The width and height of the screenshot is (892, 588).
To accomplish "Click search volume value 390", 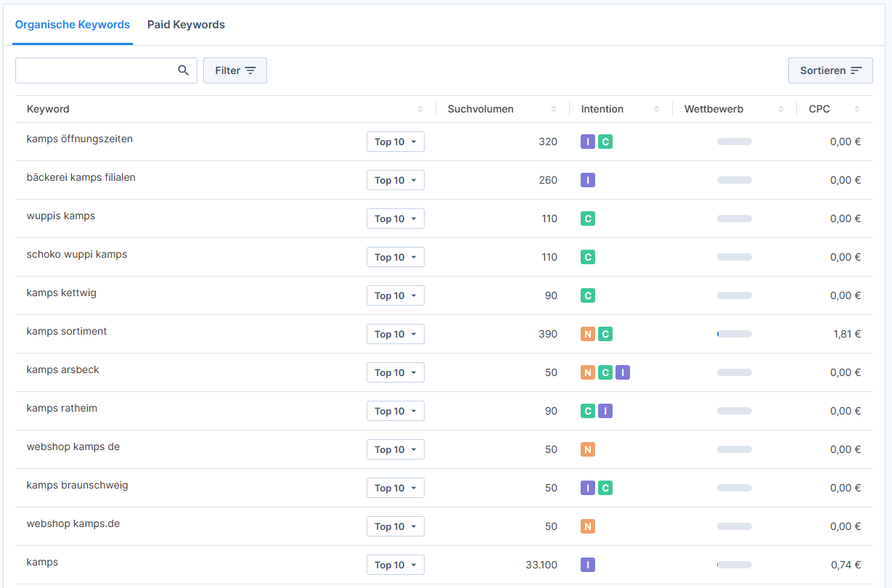I will [x=548, y=334].
